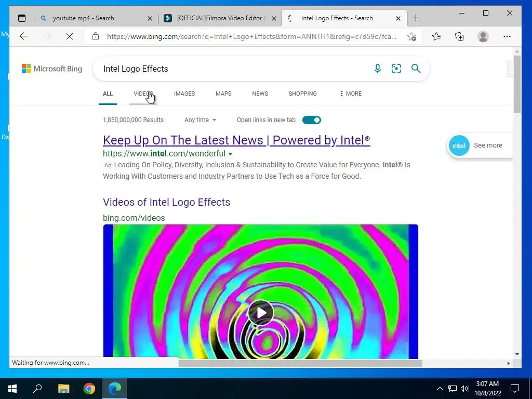
Task: Add this page to favorites
Action: (412, 37)
